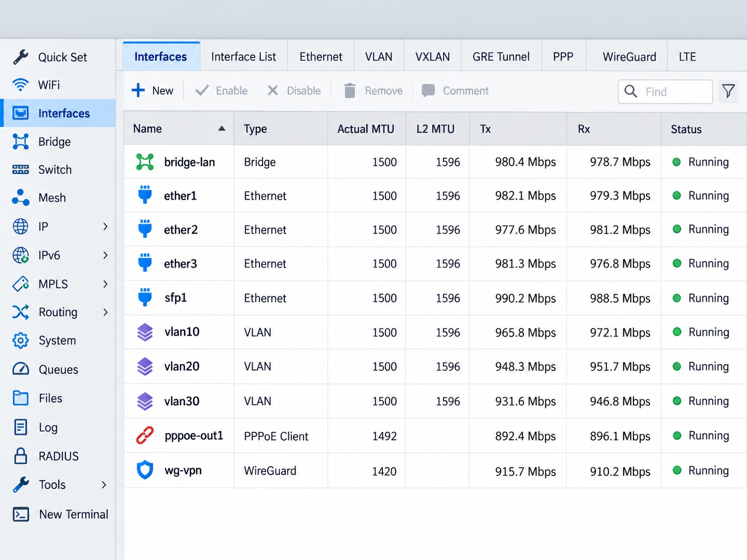Expand the MPLS submenu chevron
This screenshot has height=560, width=747.
[105, 284]
